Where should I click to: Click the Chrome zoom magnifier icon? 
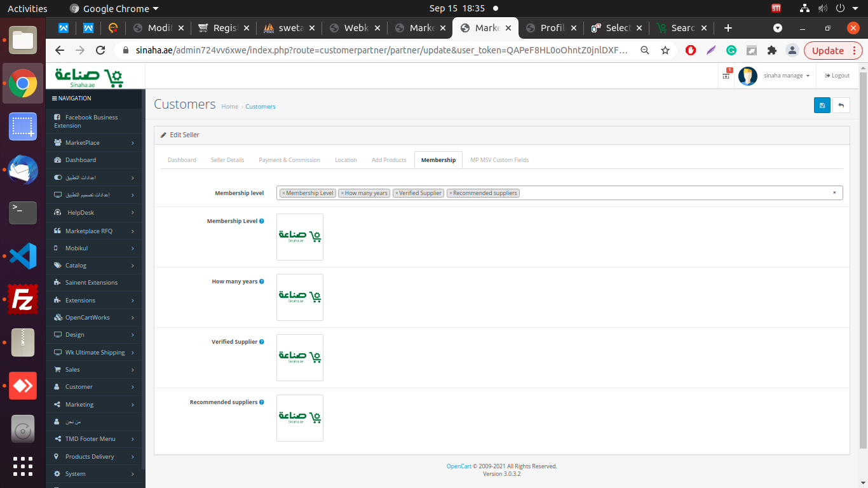pos(645,50)
